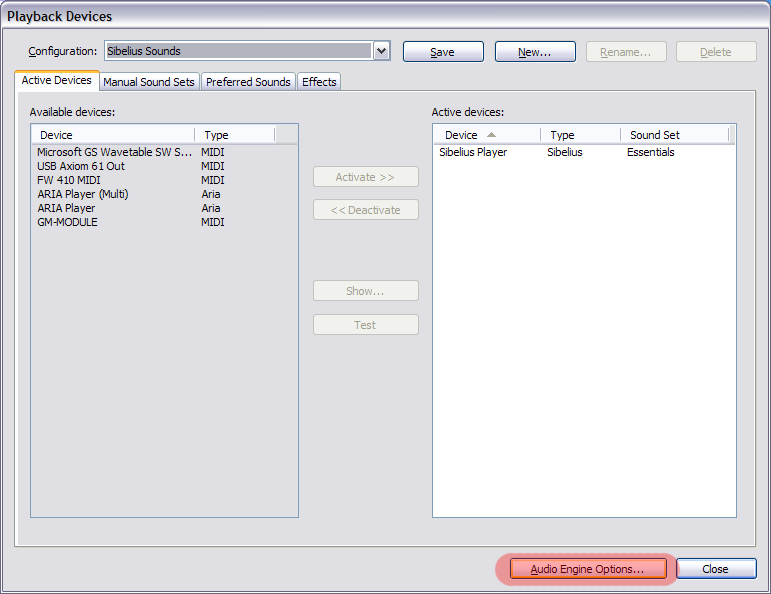Sort available devices by Device column header
Image resolution: width=771 pixels, height=594 pixels.
[x=113, y=135]
